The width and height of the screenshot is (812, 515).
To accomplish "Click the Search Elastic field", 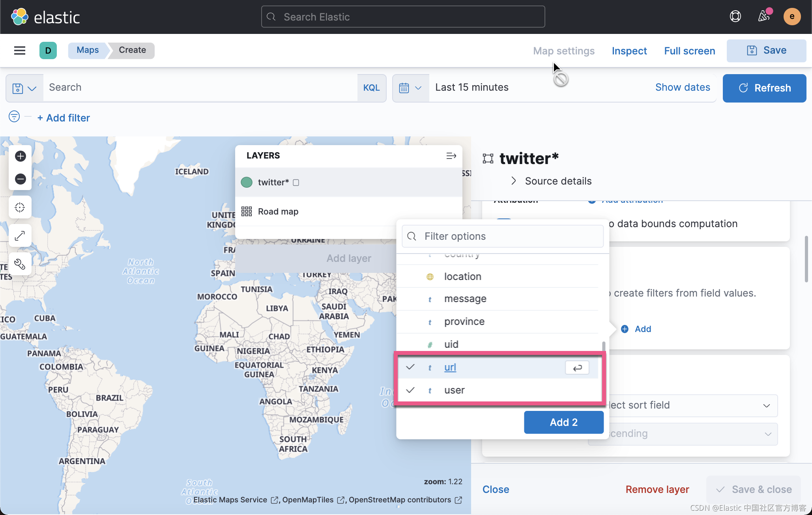I will pyautogui.click(x=403, y=17).
